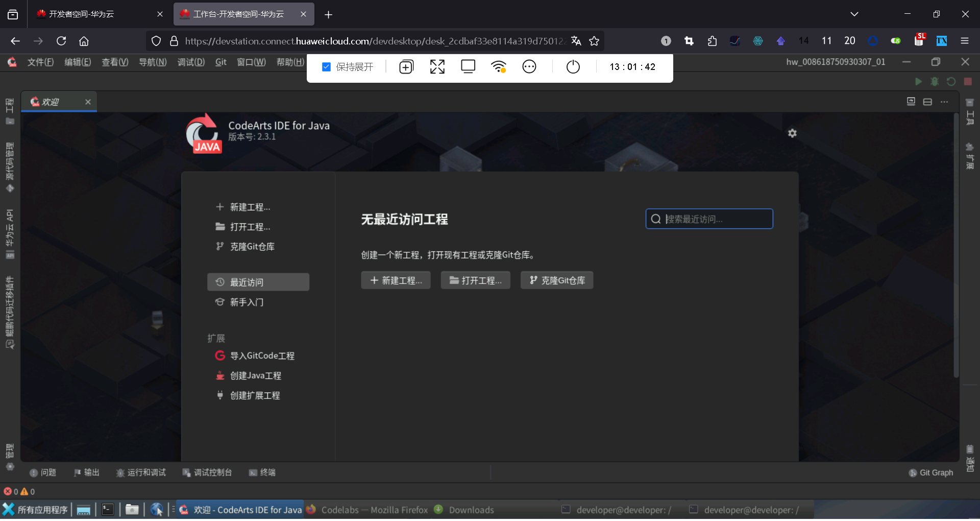Open the Firefox hamburger menu

965,41
